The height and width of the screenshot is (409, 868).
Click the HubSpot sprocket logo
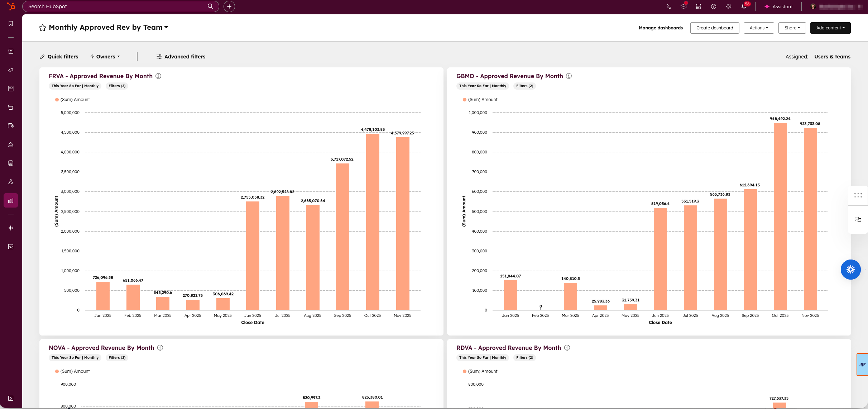(x=11, y=6)
